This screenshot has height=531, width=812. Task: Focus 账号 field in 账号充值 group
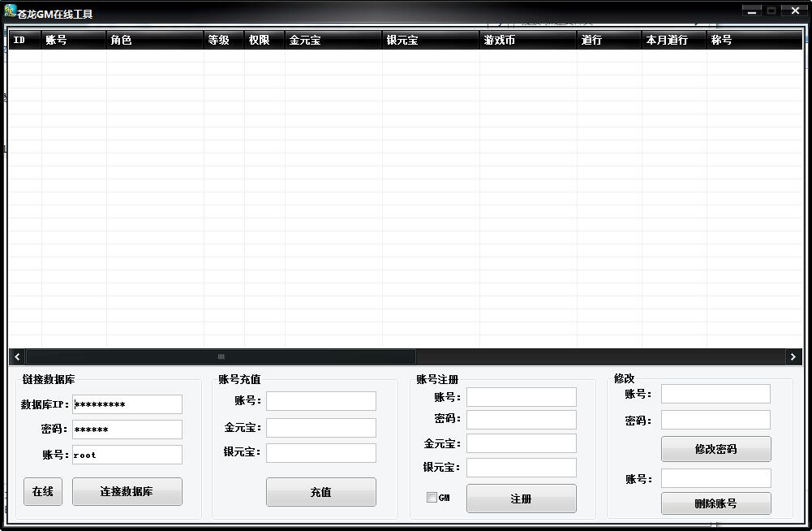click(x=321, y=401)
